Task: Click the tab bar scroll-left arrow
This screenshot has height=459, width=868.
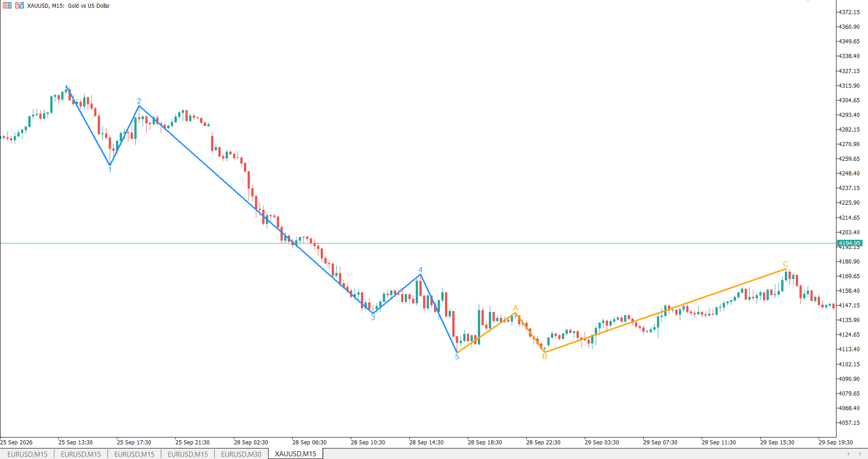Action: tap(848, 454)
